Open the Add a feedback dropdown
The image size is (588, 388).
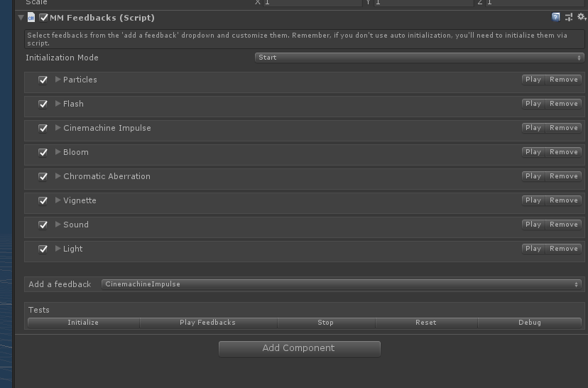(341, 284)
